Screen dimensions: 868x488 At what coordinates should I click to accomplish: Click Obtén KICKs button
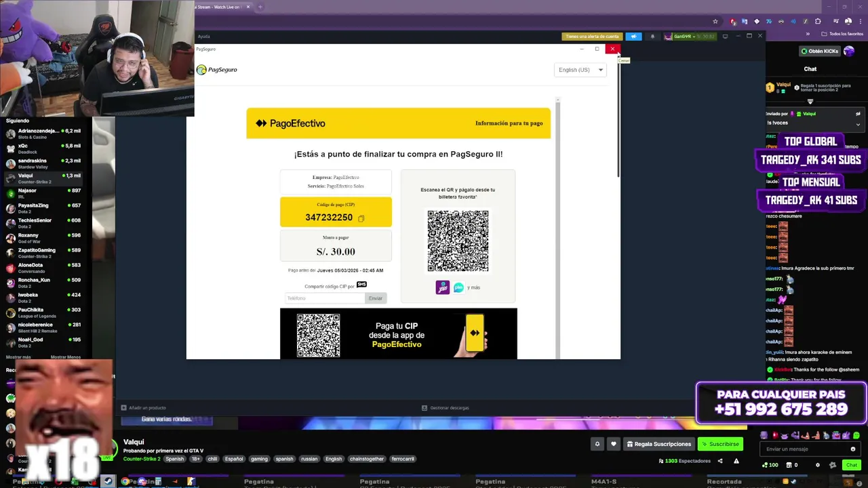pos(819,51)
